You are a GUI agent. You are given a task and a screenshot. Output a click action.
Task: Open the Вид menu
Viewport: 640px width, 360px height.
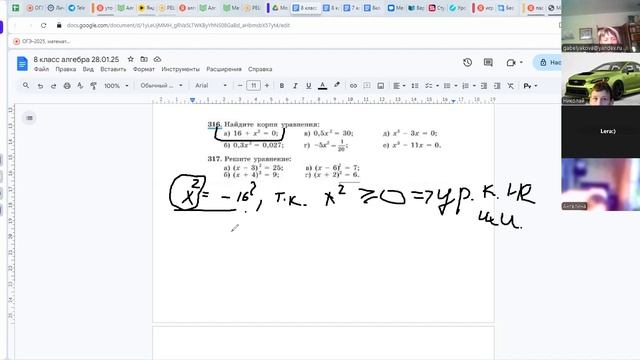pos(88,69)
